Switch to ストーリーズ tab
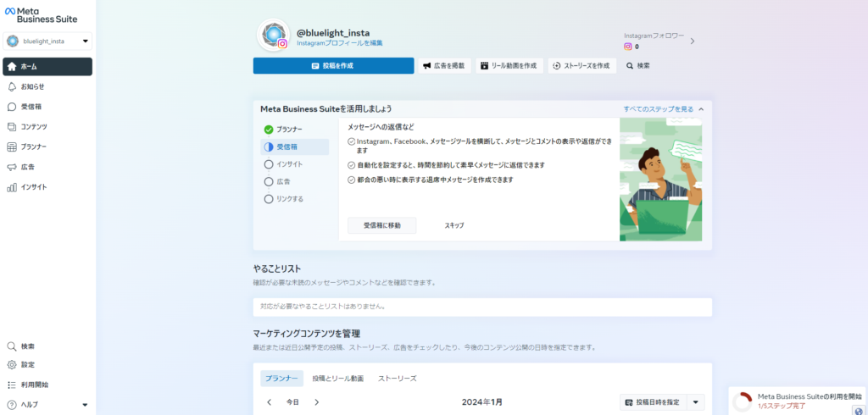Screen dimensions: 868x415 397,379
